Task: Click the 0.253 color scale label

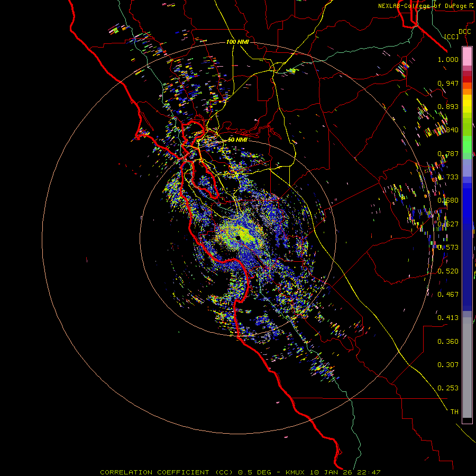Action: coord(448,388)
